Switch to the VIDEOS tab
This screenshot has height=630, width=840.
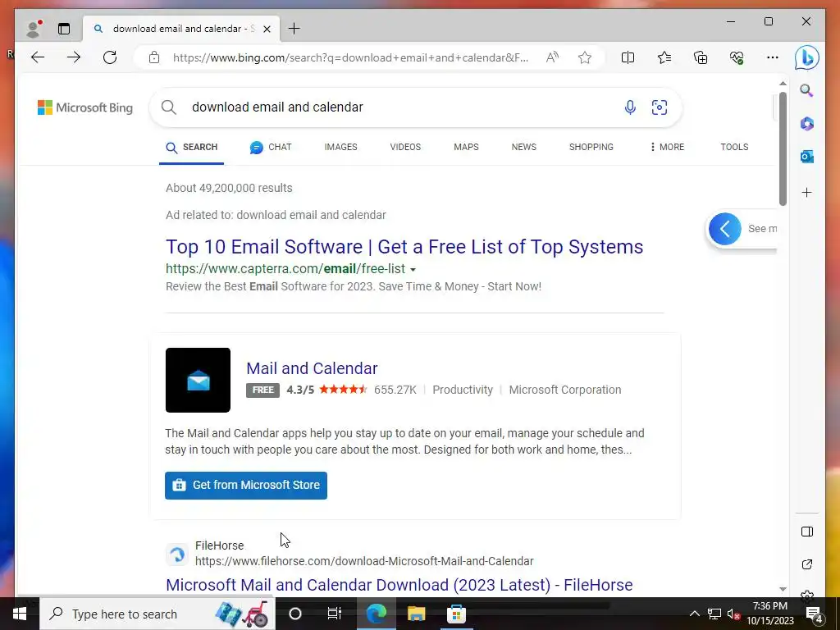[405, 147]
